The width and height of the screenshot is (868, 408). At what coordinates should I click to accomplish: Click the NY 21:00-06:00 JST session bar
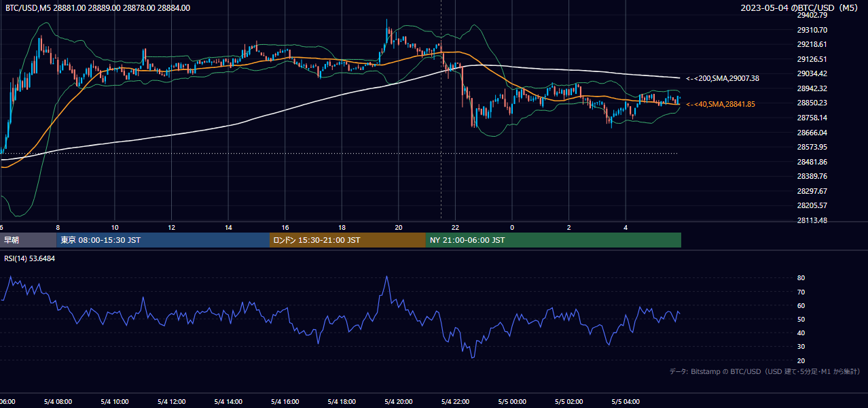coord(554,240)
